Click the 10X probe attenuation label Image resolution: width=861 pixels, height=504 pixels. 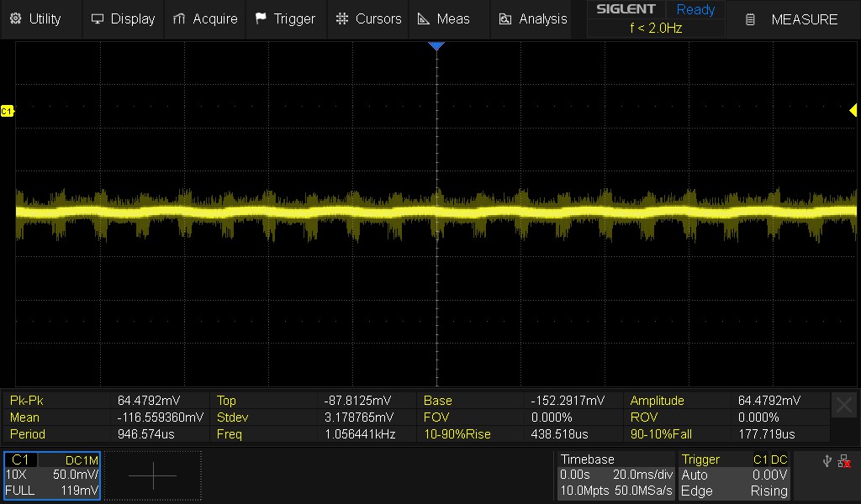16,475
